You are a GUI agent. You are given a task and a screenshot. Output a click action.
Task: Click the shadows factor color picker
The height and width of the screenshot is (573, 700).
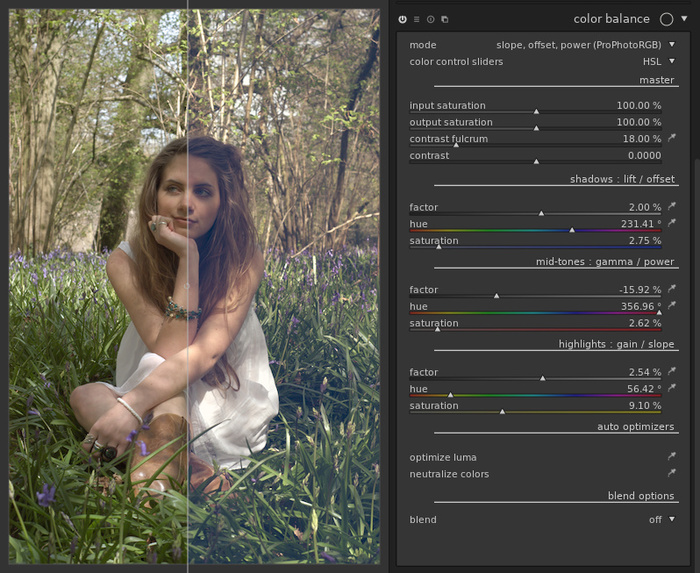pyautogui.click(x=672, y=207)
